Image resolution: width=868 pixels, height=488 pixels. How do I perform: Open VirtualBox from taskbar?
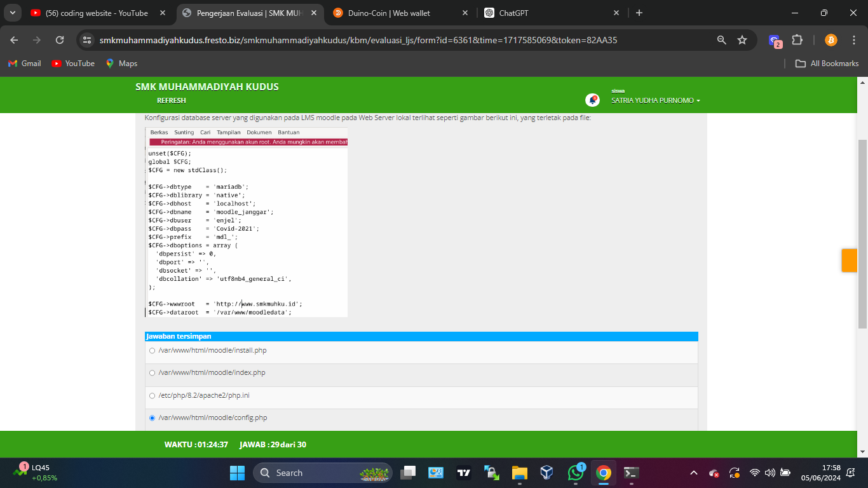coord(547,473)
